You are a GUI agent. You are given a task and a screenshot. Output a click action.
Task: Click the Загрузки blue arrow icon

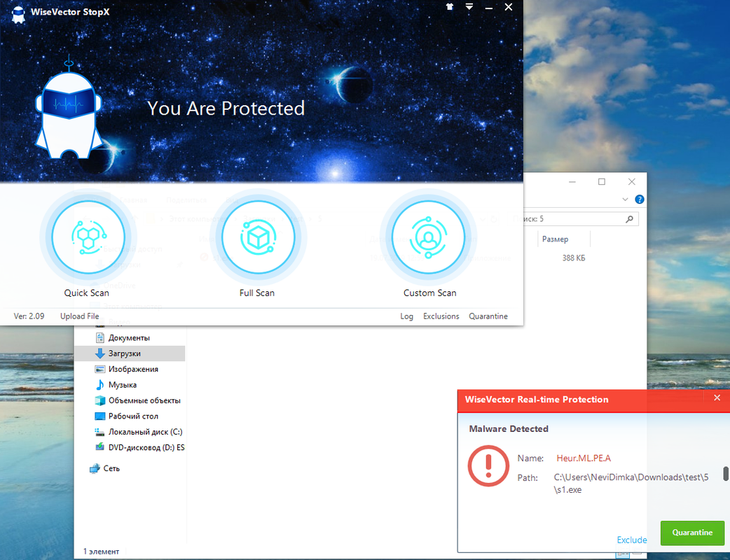tap(99, 353)
